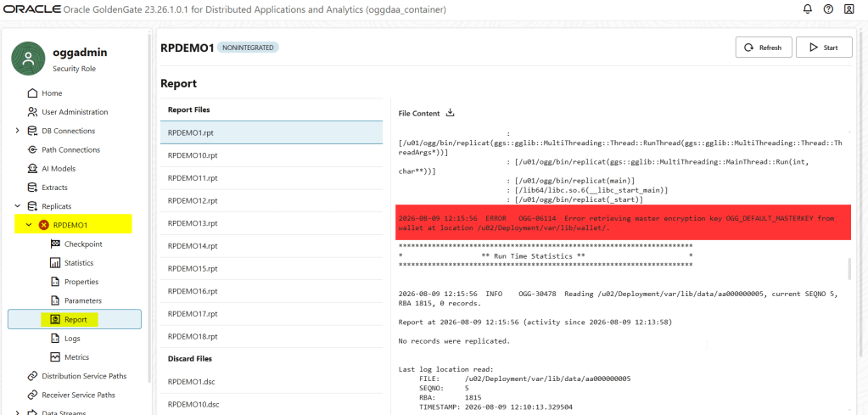
Task: Select report file RPDEMO15.rpt
Action: pyautogui.click(x=272, y=268)
